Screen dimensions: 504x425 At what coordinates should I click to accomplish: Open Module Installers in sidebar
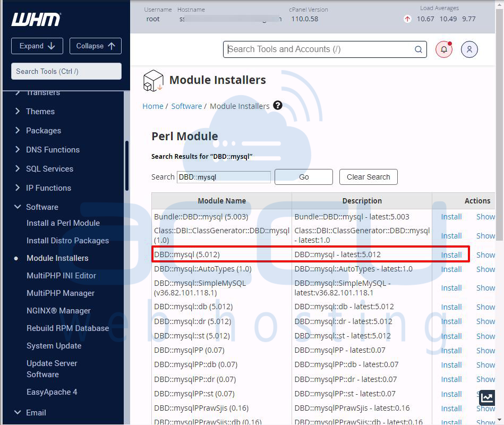pos(57,258)
